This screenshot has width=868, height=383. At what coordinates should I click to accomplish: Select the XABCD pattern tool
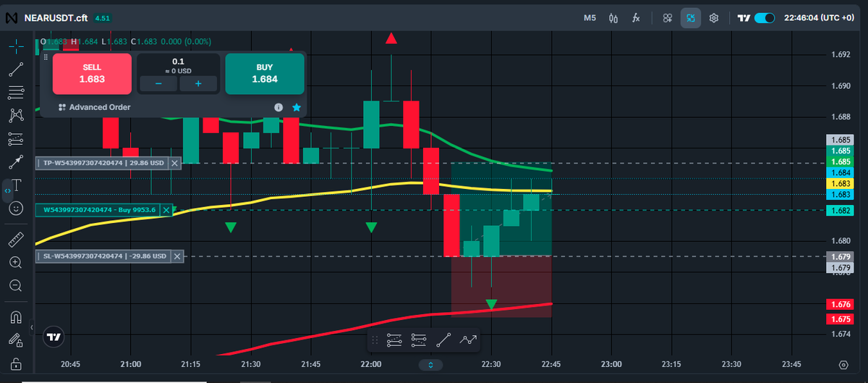pyautogui.click(x=15, y=116)
